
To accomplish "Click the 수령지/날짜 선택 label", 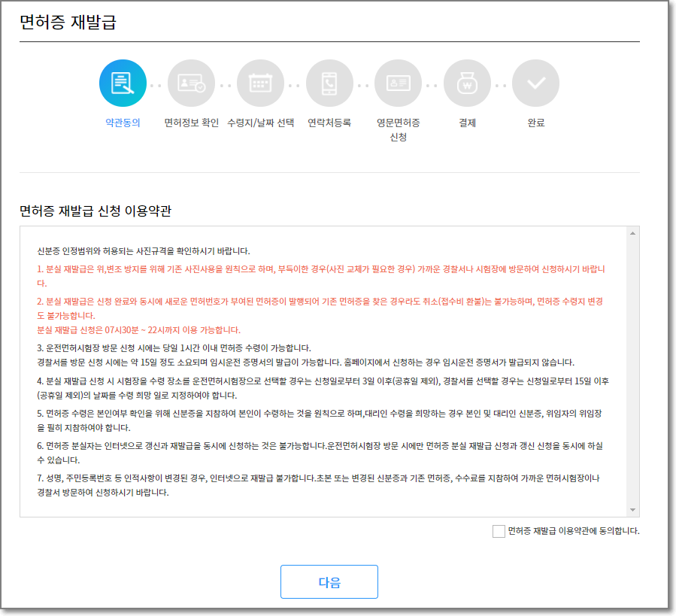I will pos(260,123).
